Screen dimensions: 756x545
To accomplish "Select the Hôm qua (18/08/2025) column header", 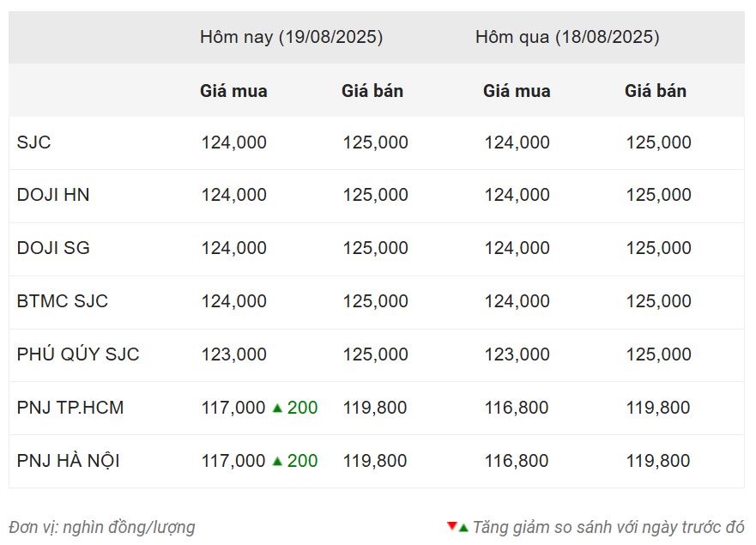I will (x=567, y=37).
